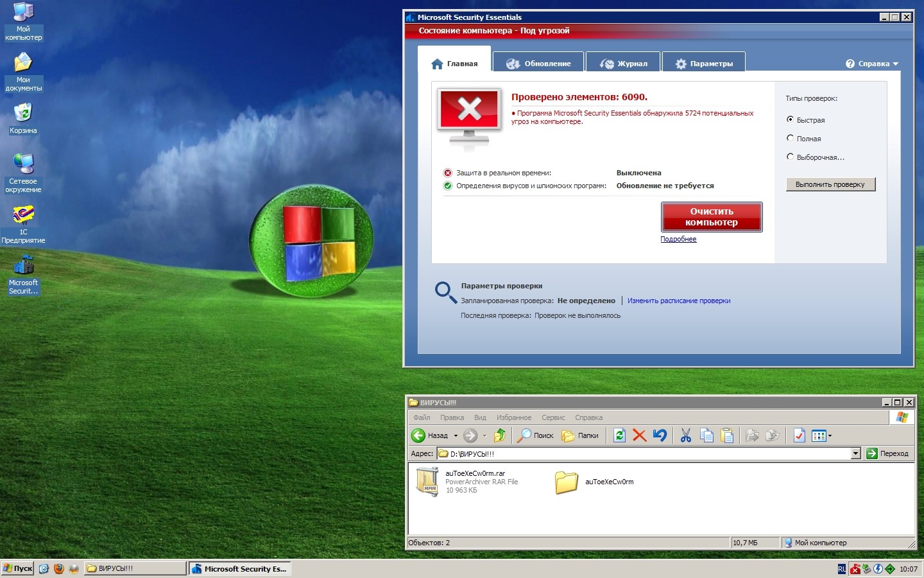The image size is (924, 578).
Task: Click the Refresh icon in Explorer toolbar
Action: pyautogui.click(x=619, y=435)
